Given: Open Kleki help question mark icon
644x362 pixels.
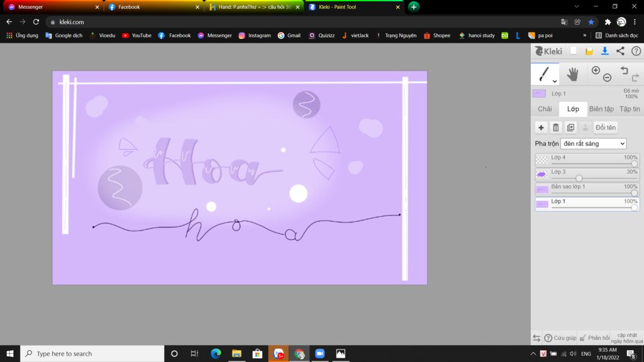Looking at the screenshot, I should pos(636,51).
